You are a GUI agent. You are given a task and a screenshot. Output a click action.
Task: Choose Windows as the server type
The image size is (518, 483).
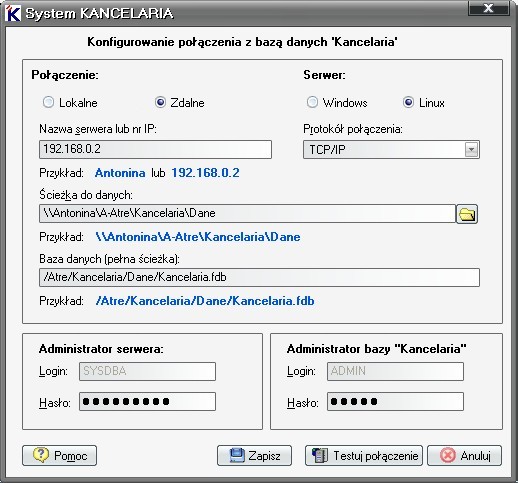tap(312, 102)
